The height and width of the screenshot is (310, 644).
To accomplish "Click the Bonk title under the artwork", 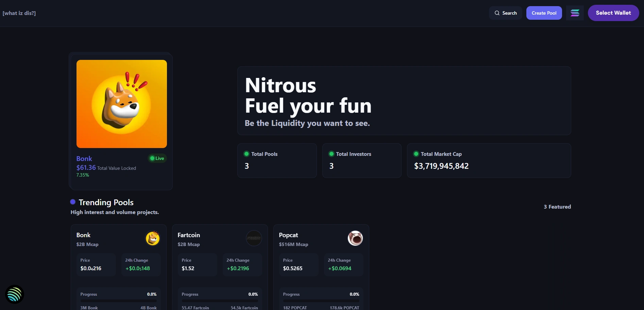I will 84,159.
